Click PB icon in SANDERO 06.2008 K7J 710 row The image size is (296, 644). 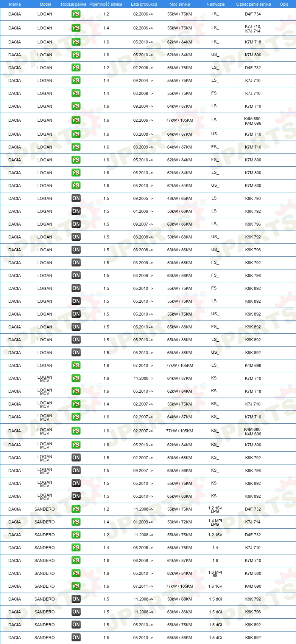click(x=76, y=548)
